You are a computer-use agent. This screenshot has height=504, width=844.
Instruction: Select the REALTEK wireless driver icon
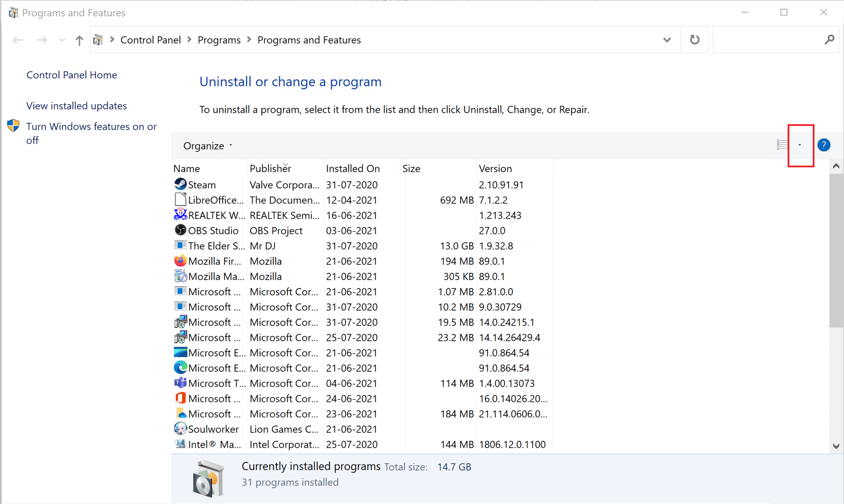[180, 215]
